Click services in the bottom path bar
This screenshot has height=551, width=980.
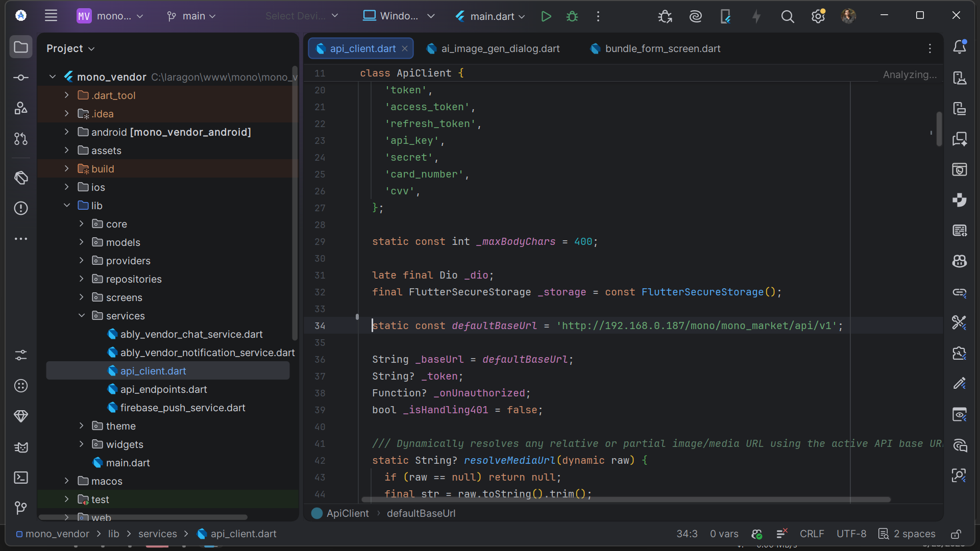pyautogui.click(x=158, y=534)
